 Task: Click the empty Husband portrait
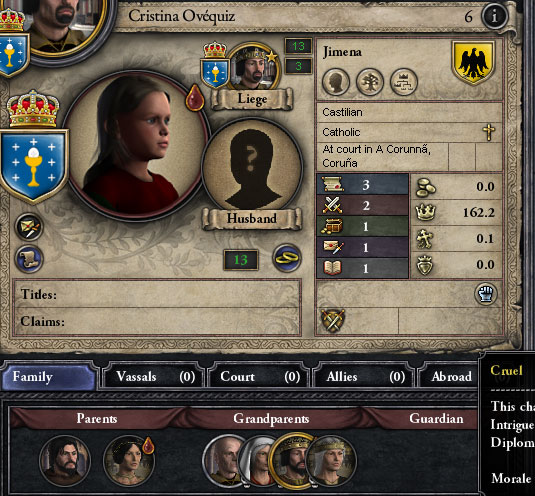[x=252, y=166]
